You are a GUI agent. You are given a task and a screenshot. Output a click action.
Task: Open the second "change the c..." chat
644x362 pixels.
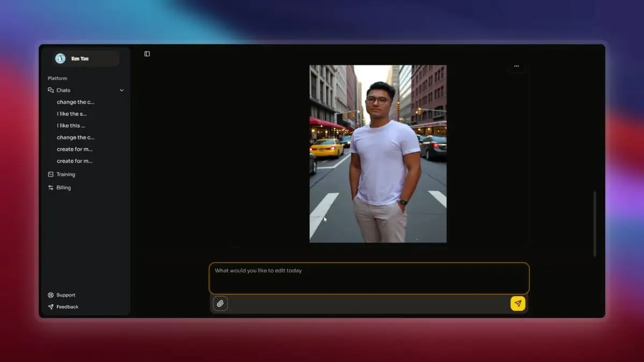click(x=75, y=137)
